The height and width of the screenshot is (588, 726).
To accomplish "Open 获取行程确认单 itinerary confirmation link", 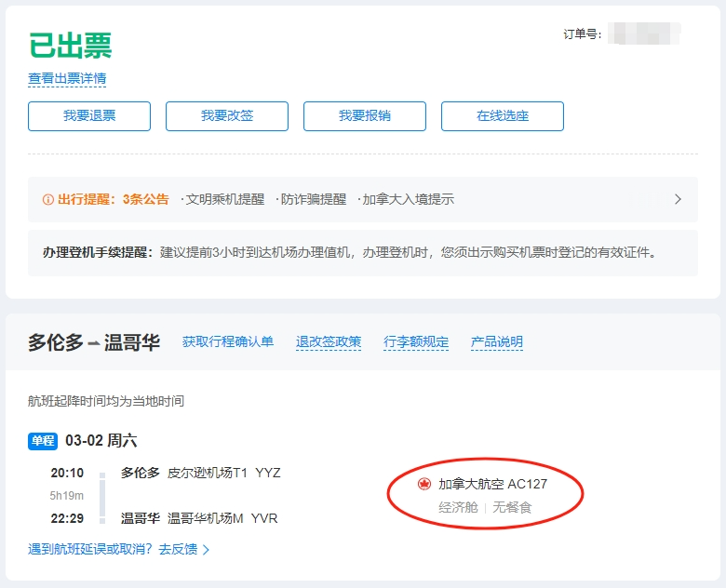I will tap(228, 341).
